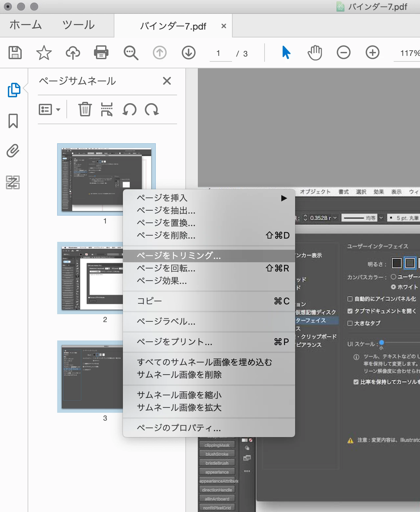
Task: Open the attachments paperclip panel
Action: [13, 151]
